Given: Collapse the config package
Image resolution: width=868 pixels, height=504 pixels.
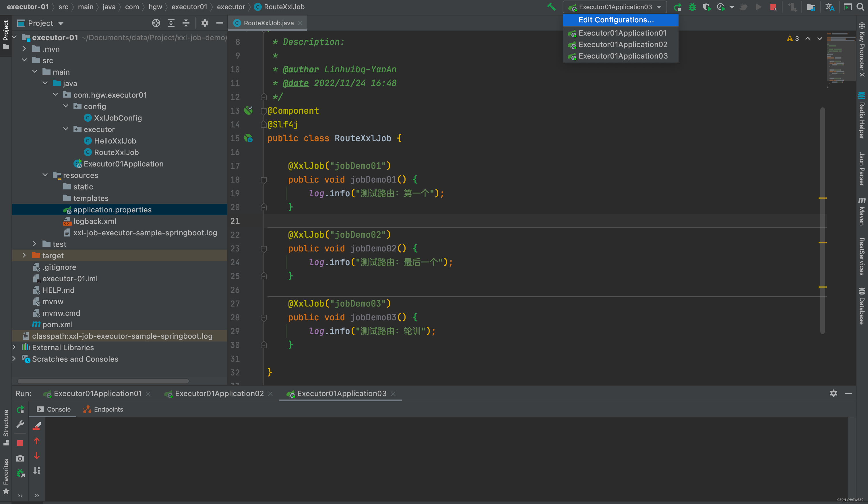Looking at the screenshot, I should 66,106.
